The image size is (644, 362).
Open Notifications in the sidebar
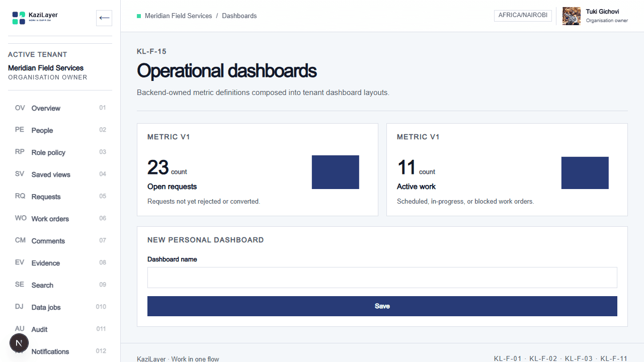coord(60,351)
